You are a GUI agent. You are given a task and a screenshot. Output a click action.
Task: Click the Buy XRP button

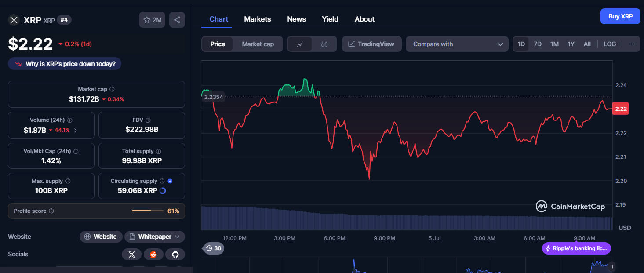coord(620,16)
